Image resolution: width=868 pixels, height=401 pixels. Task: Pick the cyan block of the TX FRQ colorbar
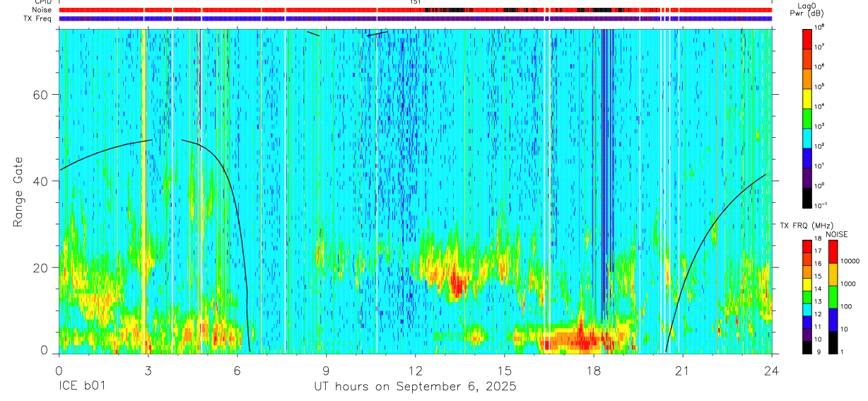tap(808, 310)
